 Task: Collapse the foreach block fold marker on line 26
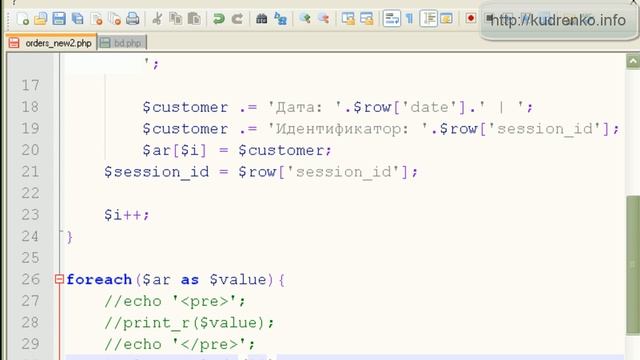(x=59, y=279)
